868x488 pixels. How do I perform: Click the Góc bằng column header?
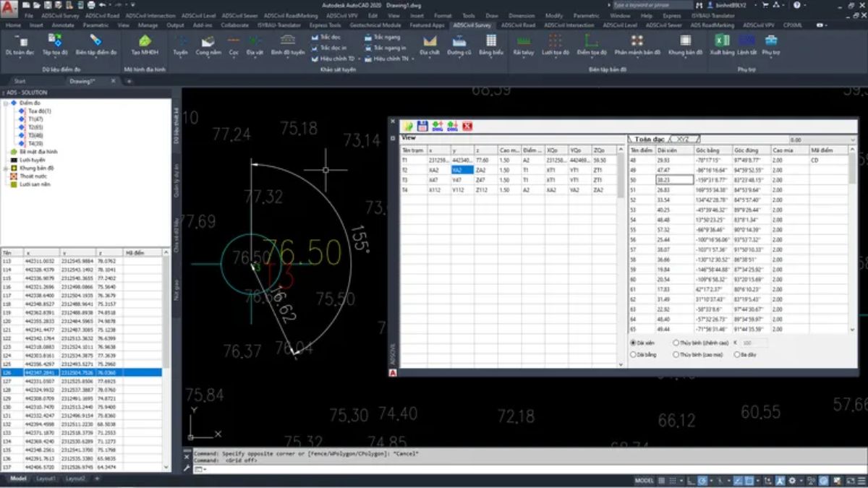713,150
